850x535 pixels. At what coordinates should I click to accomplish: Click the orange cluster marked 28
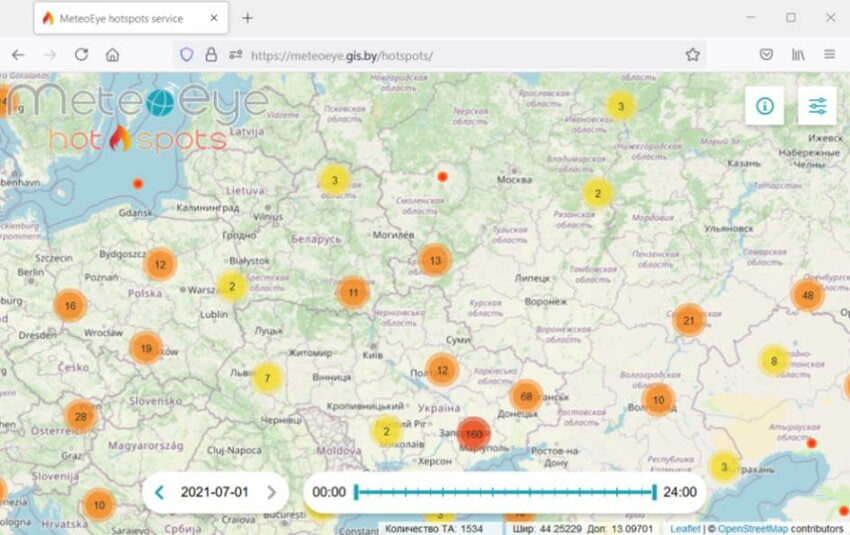[81, 417]
